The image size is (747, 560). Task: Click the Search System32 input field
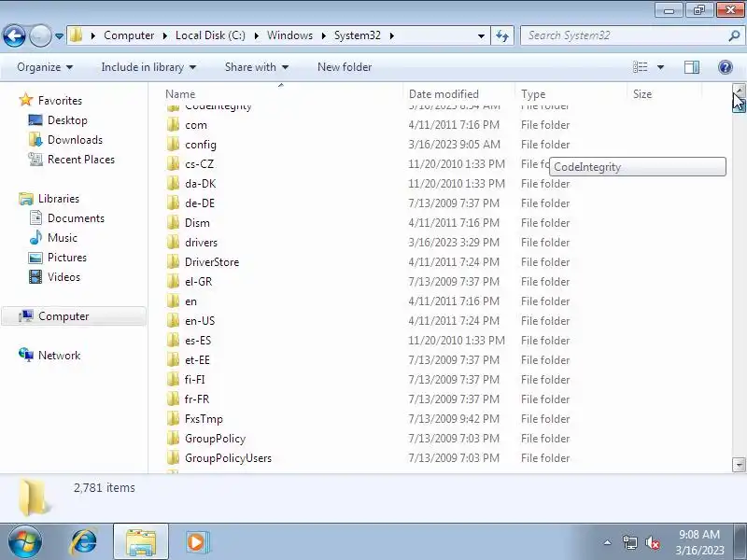[x=625, y=35]
